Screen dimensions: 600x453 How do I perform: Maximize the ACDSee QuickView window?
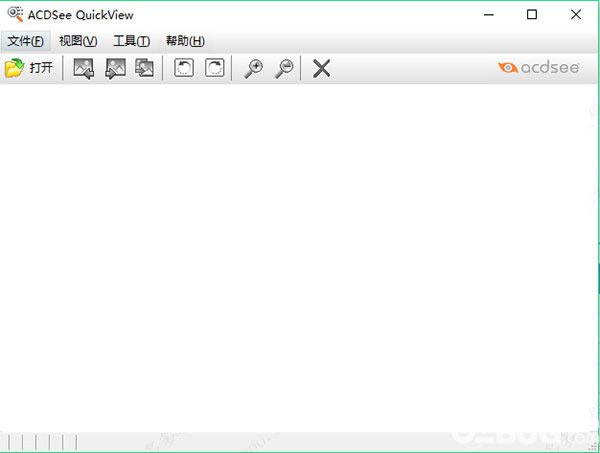click(x=532, y=15)
